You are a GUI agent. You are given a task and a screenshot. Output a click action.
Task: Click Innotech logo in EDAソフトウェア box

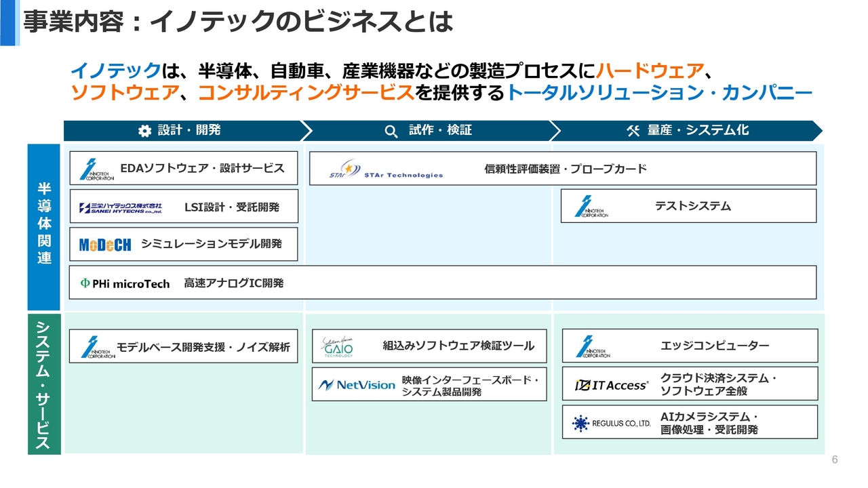pos(96,169)
